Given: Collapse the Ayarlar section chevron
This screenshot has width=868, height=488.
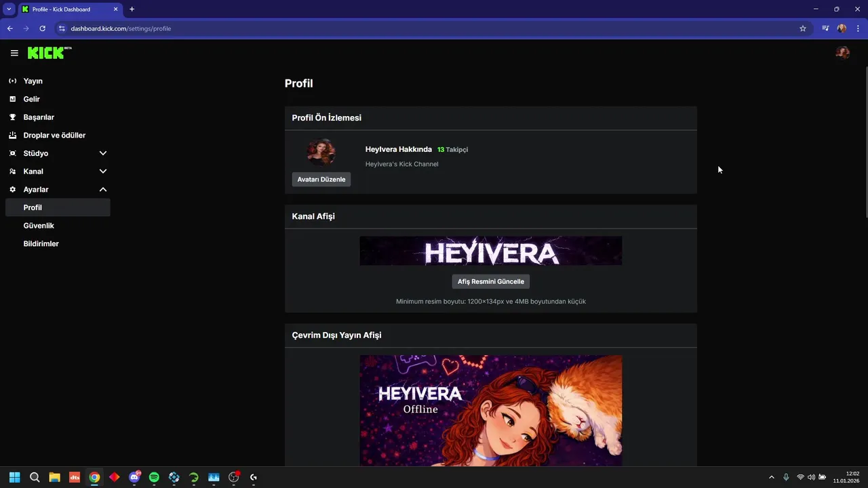Looking at the screenshot, I should point(103,190).
